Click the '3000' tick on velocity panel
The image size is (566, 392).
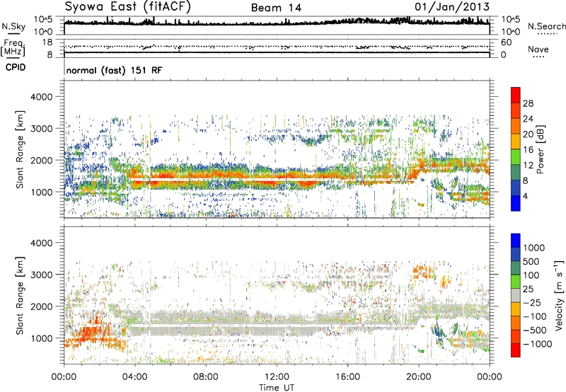(x=41, y=275)
